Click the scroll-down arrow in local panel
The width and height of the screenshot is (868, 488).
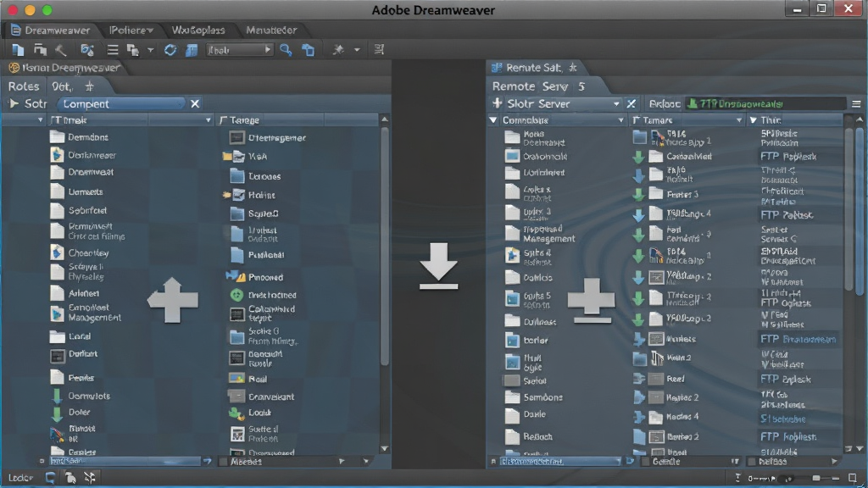point(385,449)
